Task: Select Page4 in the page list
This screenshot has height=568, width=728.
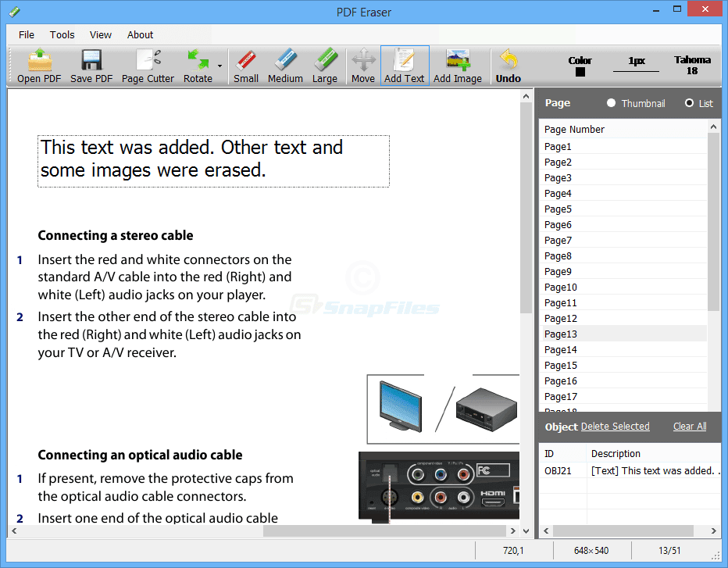Action: [x=623, y=194]
